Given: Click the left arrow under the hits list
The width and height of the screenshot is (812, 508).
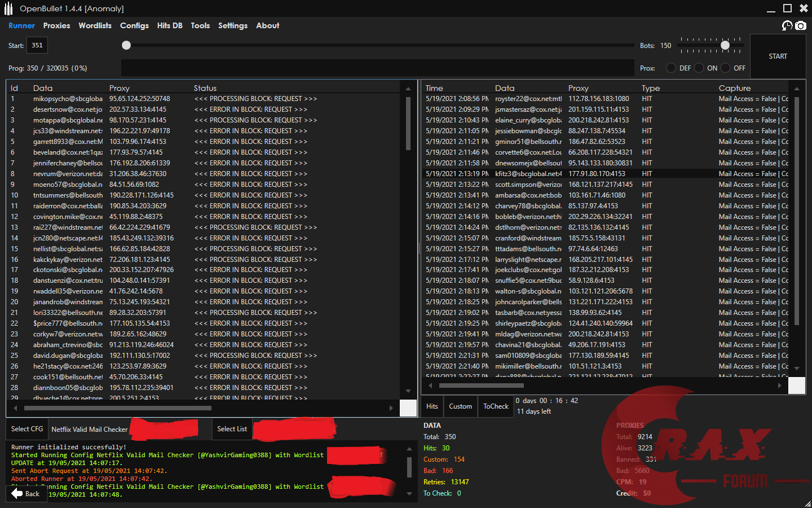Looking at the screenshot, I should pos(430,386).
